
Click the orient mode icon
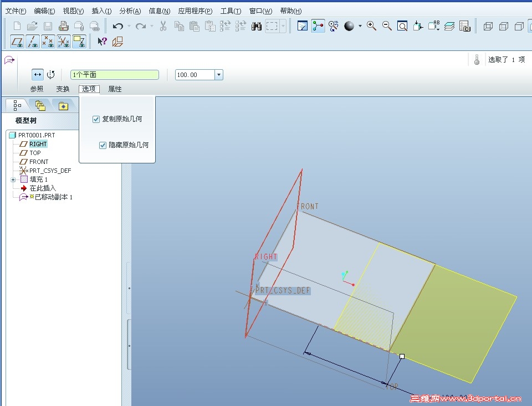point(334,26)
